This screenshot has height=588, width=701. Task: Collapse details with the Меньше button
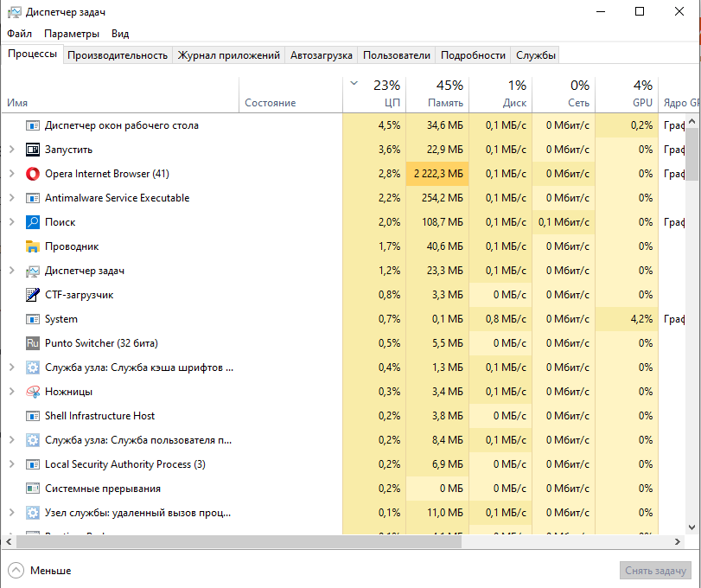click(x=44, y=571)
